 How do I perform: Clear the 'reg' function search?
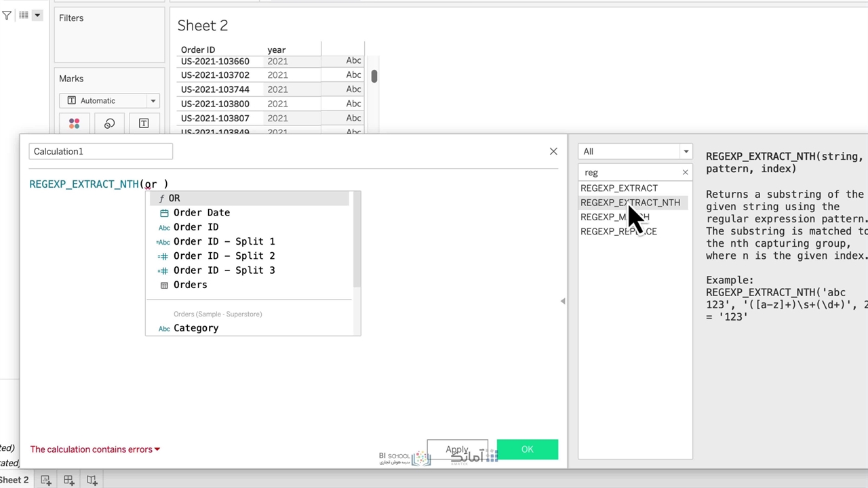(x=685, y=172)
